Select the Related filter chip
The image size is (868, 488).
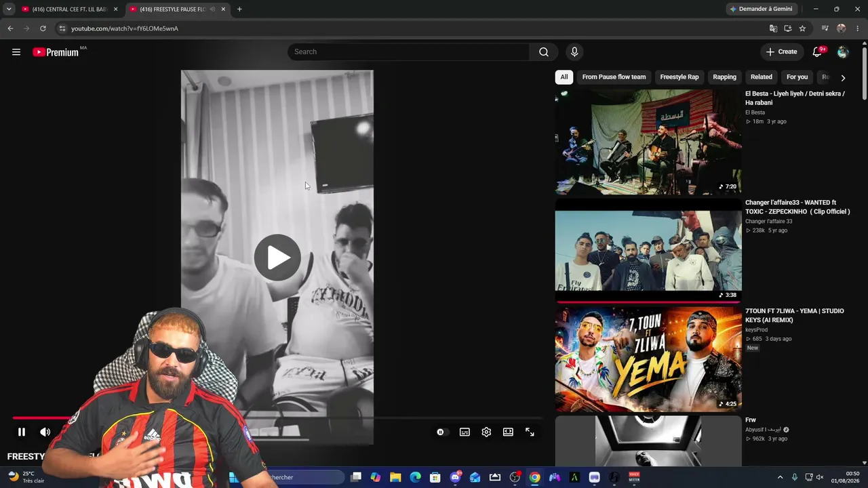pyautogui.click(x=761, y=77)
